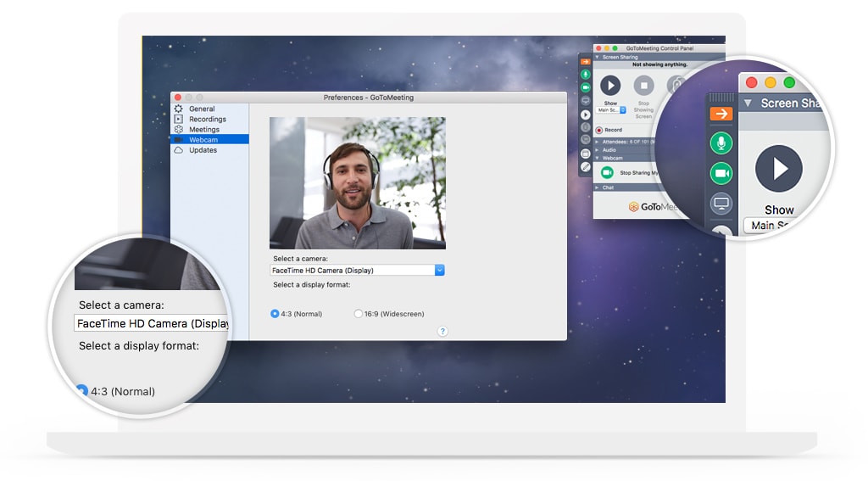Click the Stop Showing Screen button
Viewport: 868px width, 481px height.
643,86
